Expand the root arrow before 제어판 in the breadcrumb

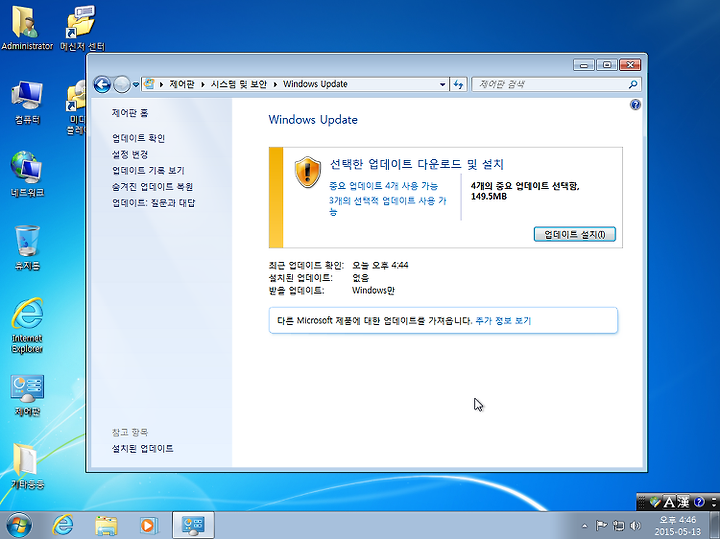(161, 84)
